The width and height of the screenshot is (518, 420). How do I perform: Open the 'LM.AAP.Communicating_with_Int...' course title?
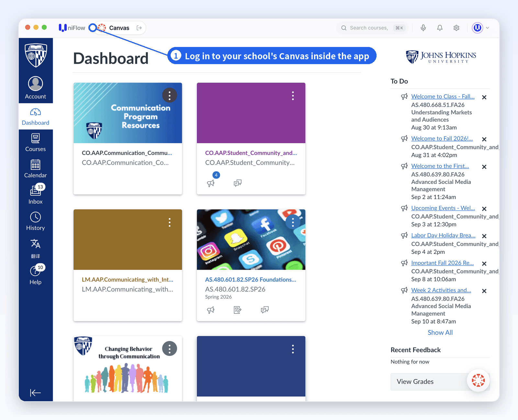click(x=128, y=279)
